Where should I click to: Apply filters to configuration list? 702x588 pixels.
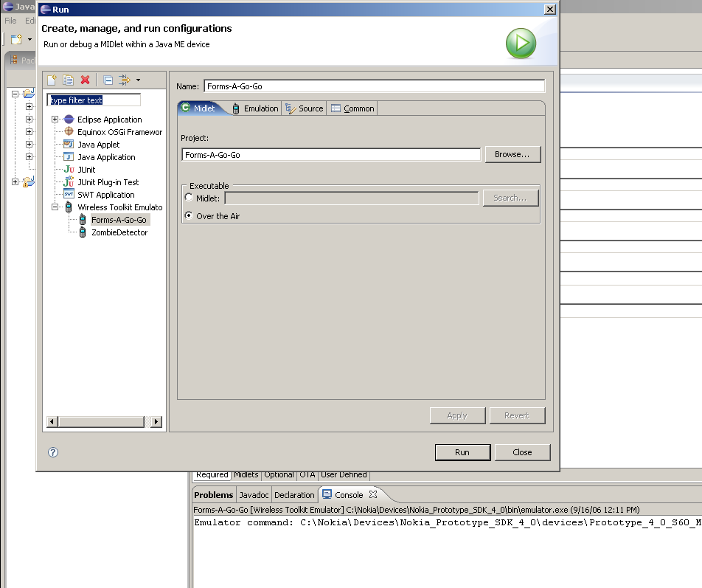pos(125,80)
